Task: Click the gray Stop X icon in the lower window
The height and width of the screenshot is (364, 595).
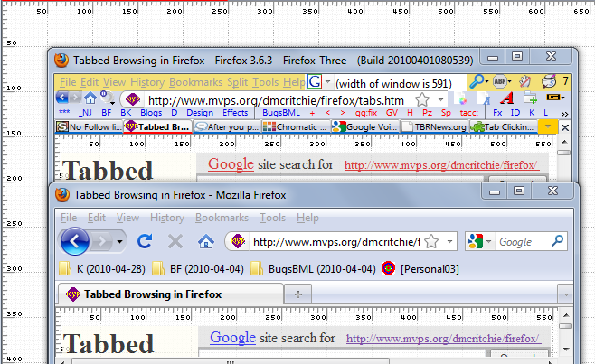Action: click(x=175, y=241)
